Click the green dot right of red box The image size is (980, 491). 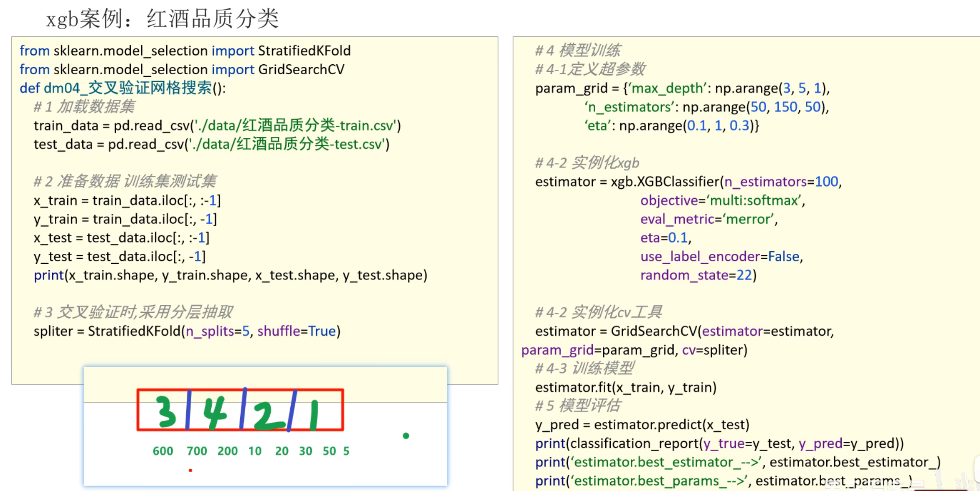click(406, 436)
